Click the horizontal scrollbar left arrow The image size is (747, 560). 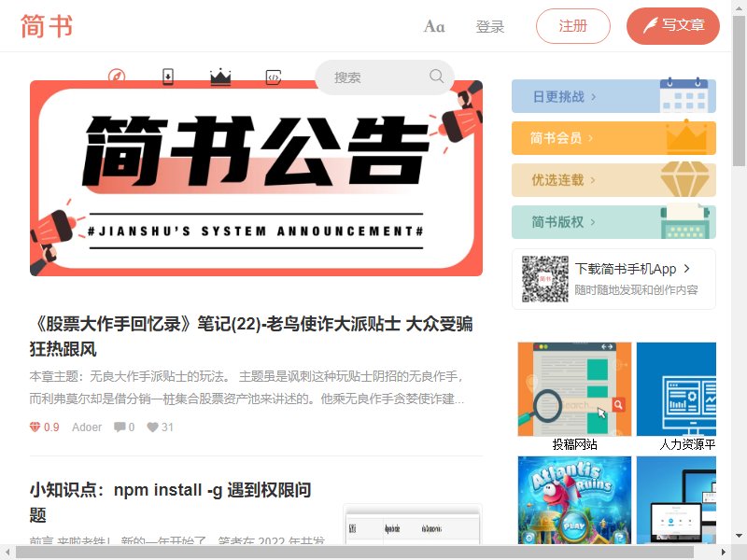[x=7, y=552]
